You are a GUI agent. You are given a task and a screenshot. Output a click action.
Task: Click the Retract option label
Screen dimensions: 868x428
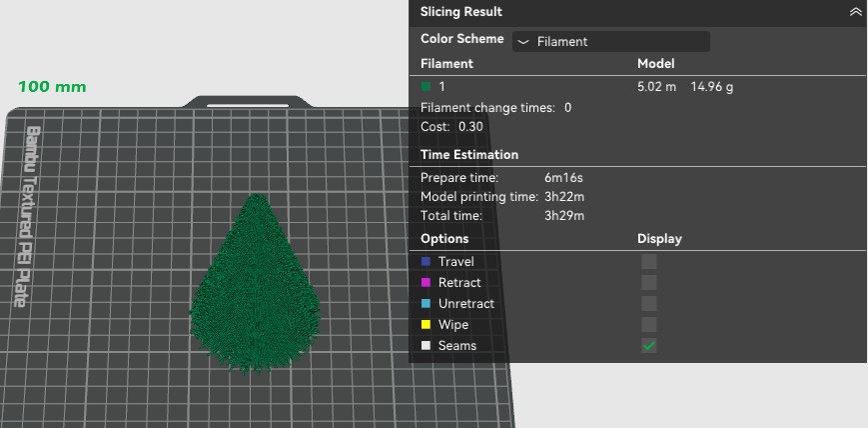tap(459, 283)
